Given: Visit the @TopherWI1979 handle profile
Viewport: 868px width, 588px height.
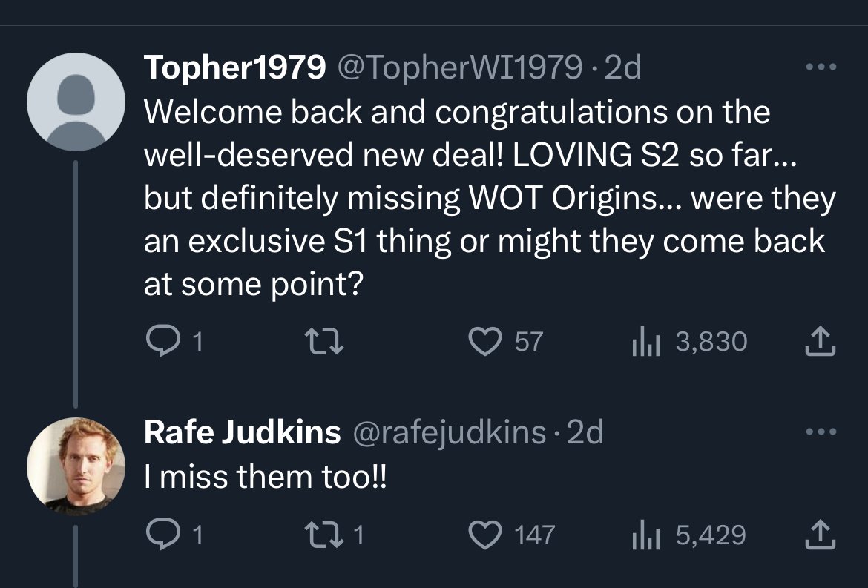Looking at the screenshot, I should coord(460,68).
